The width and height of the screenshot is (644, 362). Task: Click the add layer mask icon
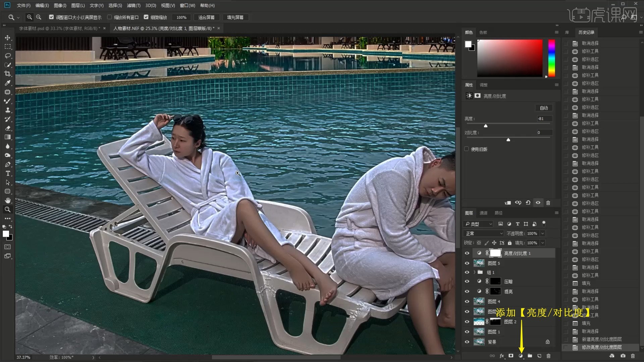511,356
